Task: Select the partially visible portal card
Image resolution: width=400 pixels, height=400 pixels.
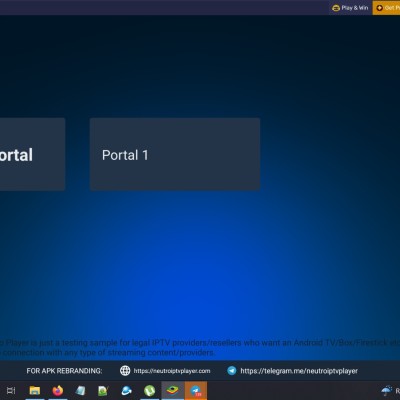Action: tap(32, 154)
